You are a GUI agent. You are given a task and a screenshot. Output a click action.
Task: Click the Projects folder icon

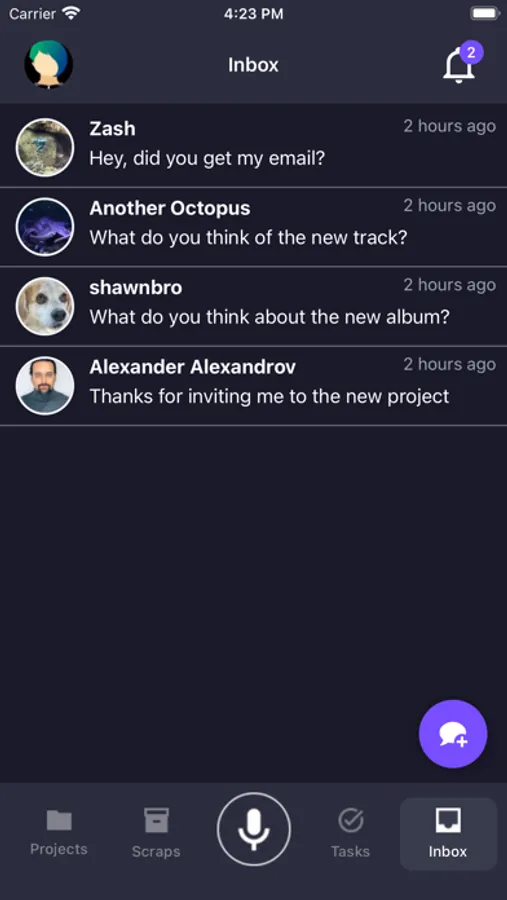tap(59, 820)
